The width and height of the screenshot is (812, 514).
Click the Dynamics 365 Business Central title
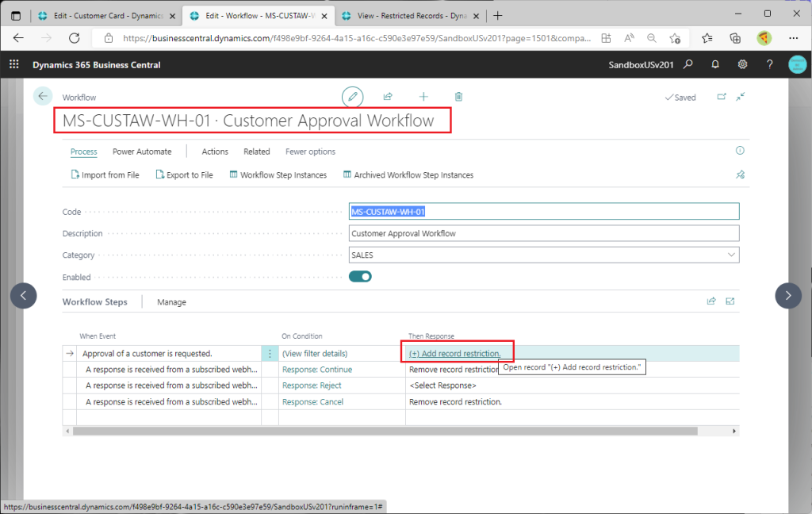[96, 65]
